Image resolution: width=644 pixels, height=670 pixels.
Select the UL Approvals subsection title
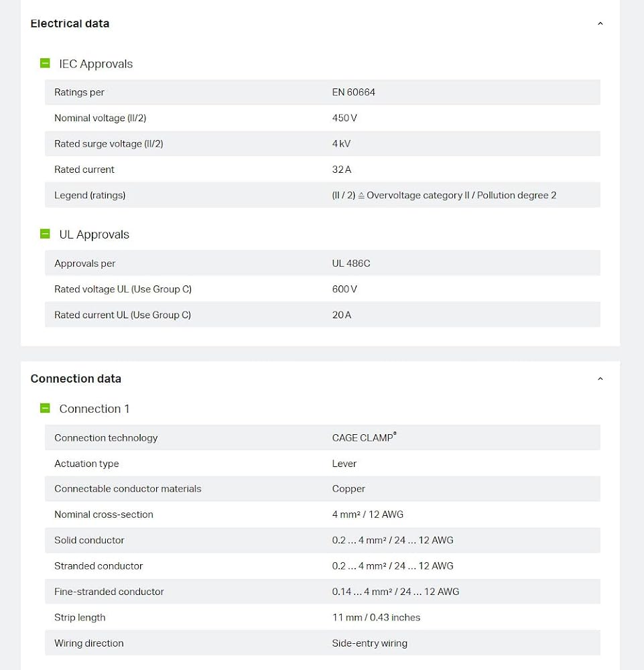pyautogui.click(x=94, y=234)
